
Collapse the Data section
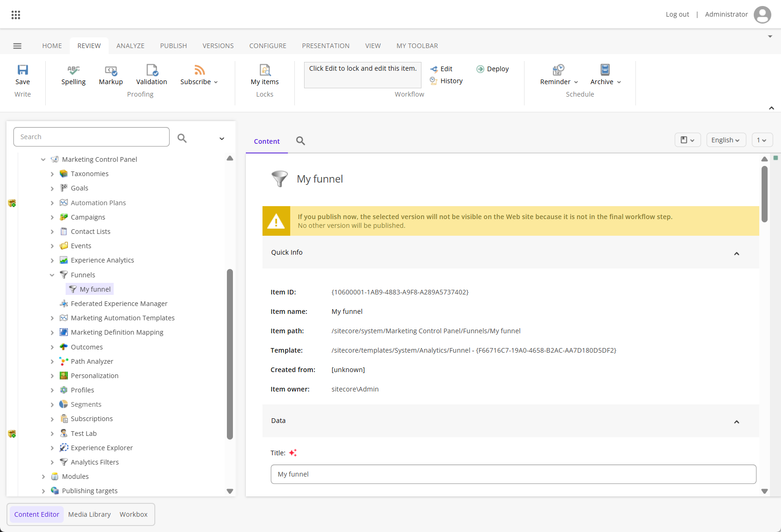737,422
